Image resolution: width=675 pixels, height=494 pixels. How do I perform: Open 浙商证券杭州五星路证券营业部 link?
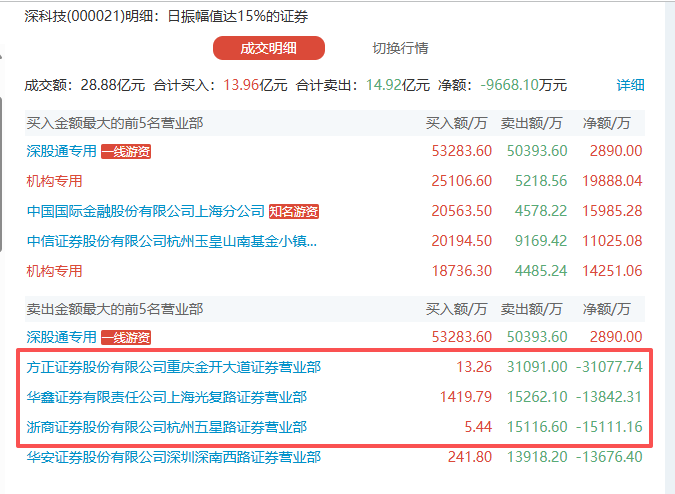(167, 427)
